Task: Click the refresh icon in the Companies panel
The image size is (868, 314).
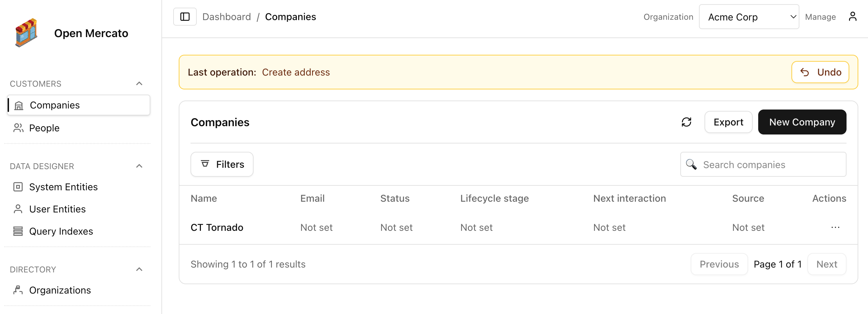Action: pos(687,122)
